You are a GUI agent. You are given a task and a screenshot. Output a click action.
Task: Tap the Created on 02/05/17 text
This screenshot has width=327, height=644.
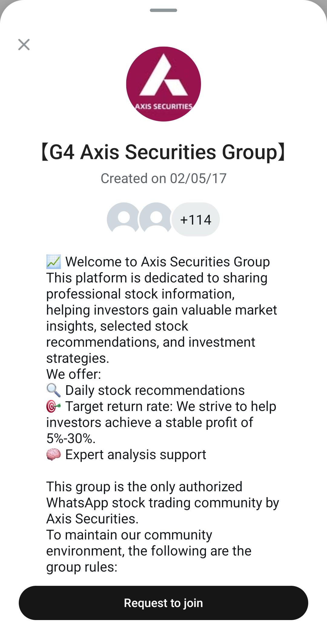163,179
